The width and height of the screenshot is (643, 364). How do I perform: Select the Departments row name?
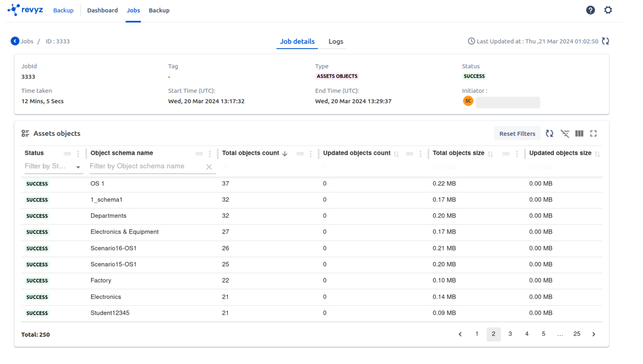point(108,216)
